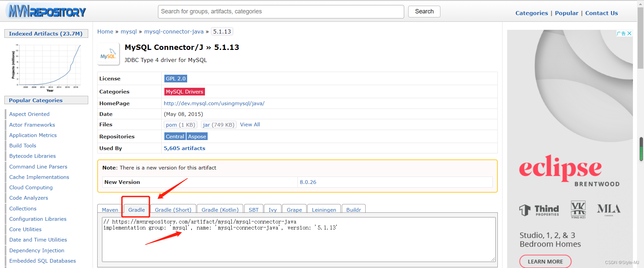Click the 5.1.13 version breadcrumb

222,31
